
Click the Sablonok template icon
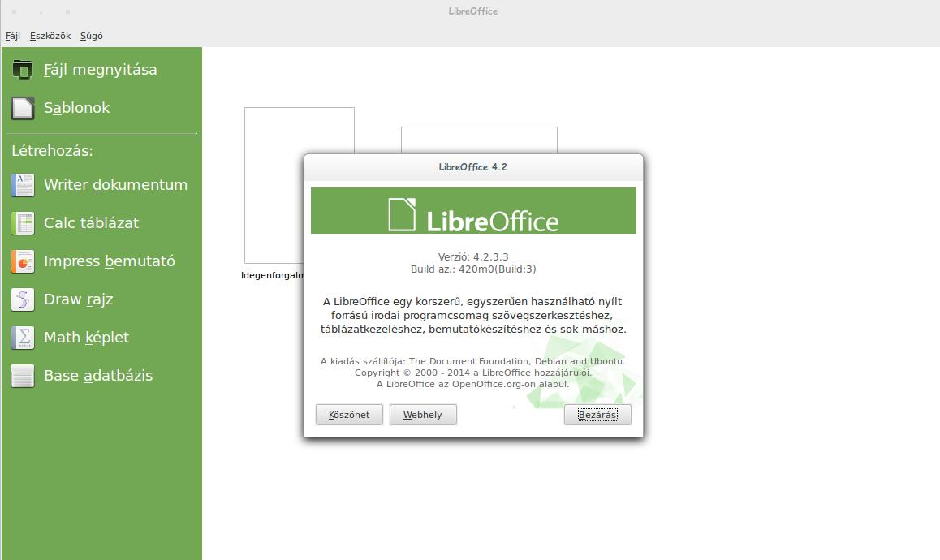(x=23, y=108)
